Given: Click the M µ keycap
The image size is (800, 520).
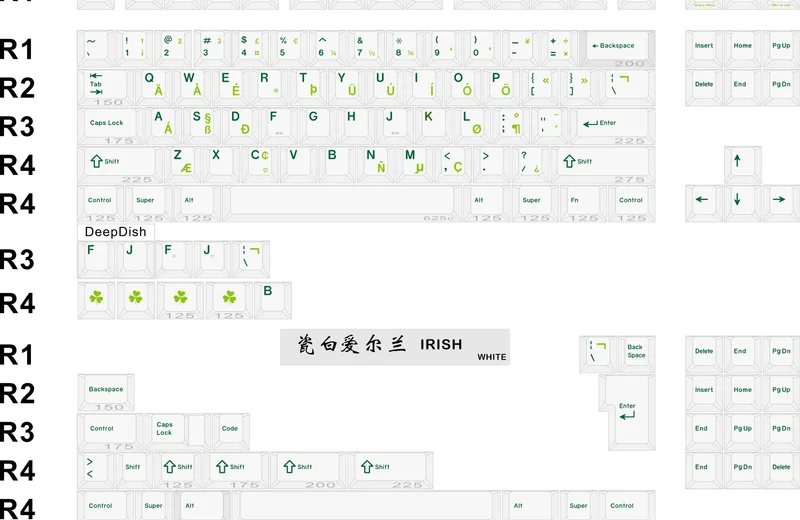Looking at the screenshot, I should tap(415, 165).
